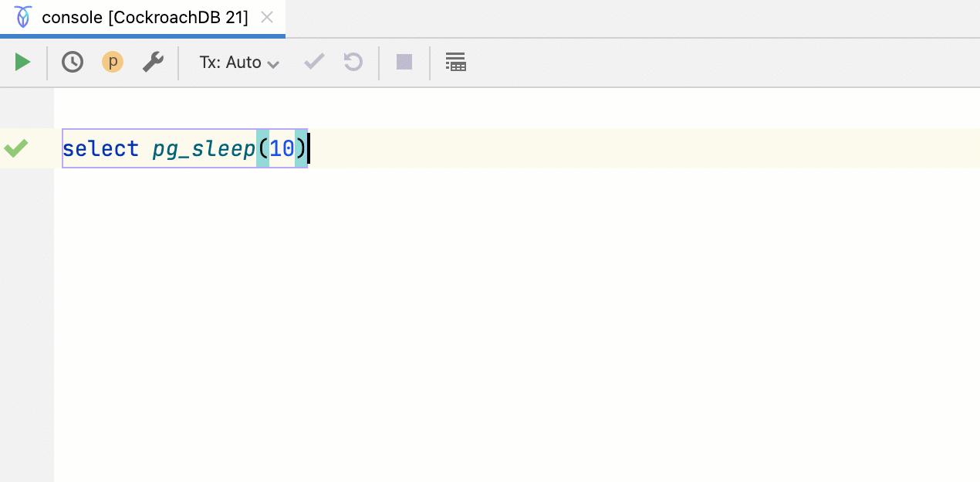Run the query with the green Execute button
The width and height of the screenshot is (980, 482).
[22, 62]
